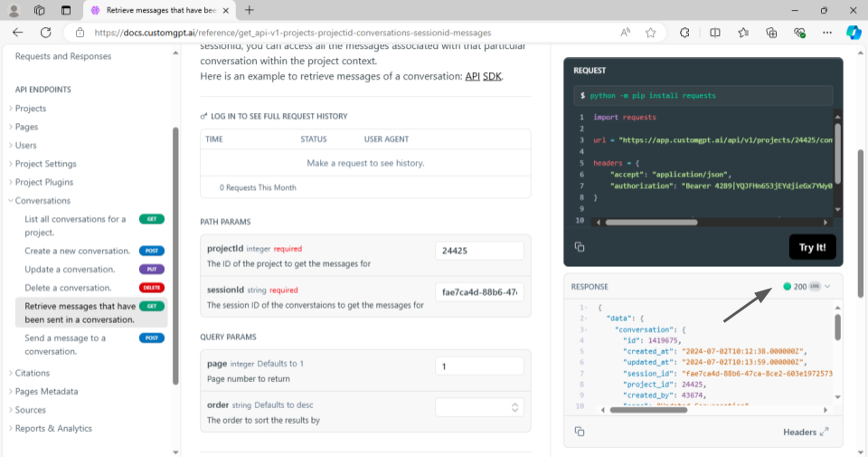Open browser essentials heart icon
This screenshot has width=868, height=457.
click(799, 33)
